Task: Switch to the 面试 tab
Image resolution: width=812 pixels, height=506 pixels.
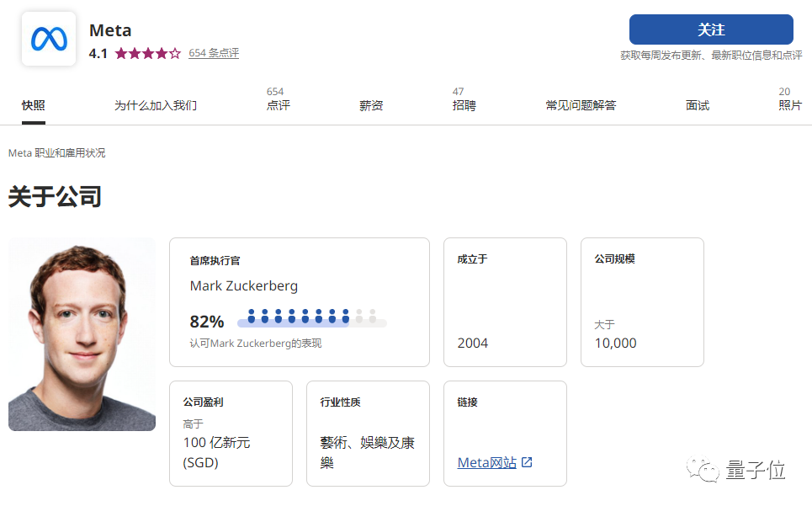Action: 698,104
